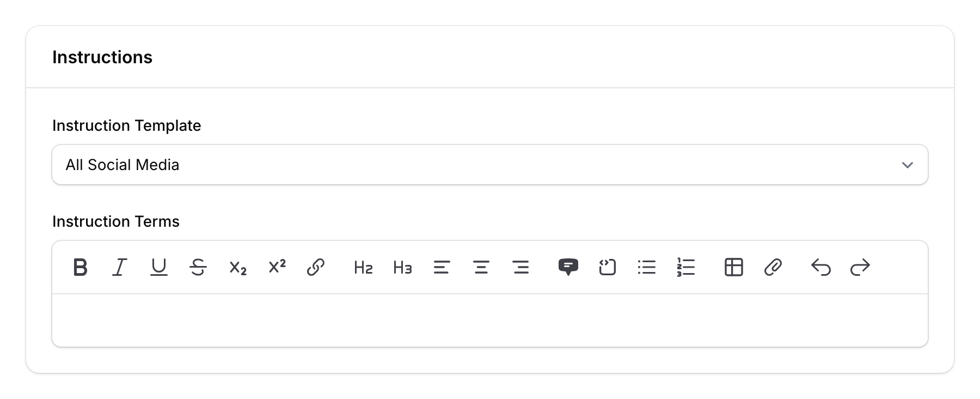Redo the last editor action

[860, 267]
